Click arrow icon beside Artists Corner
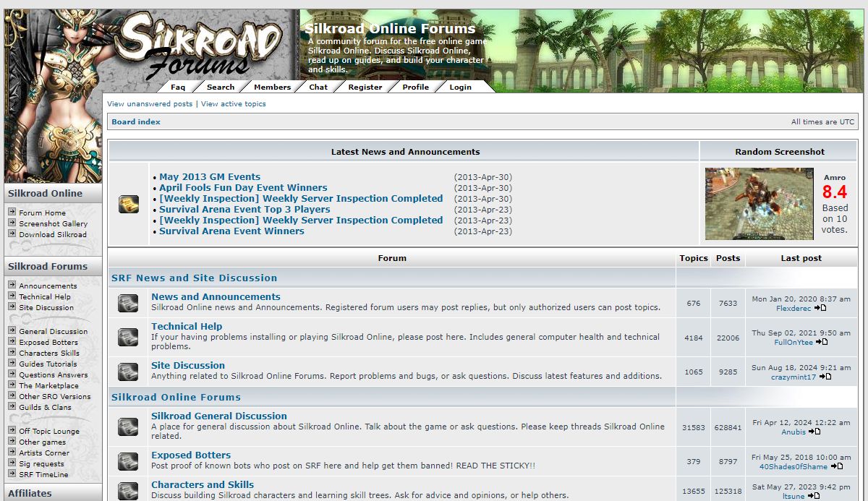Screen dimensions: 868x501 12,453
